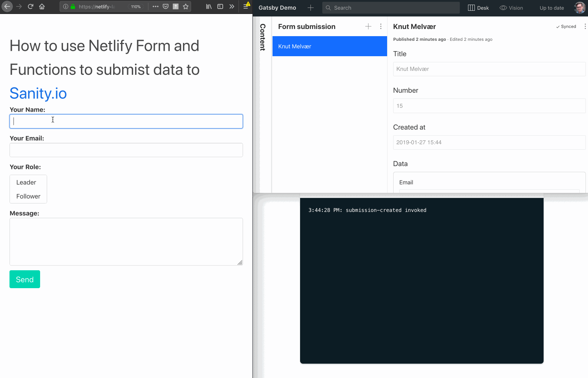Click the netlify URL in the address bar

point(97,6)
